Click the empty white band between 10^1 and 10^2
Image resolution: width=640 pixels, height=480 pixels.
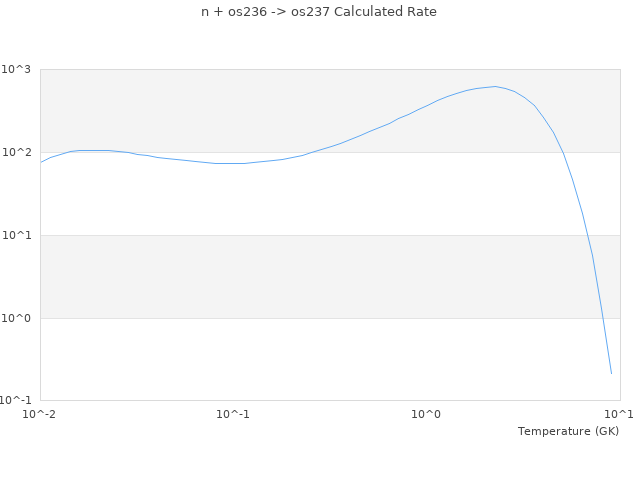point(300,194)
